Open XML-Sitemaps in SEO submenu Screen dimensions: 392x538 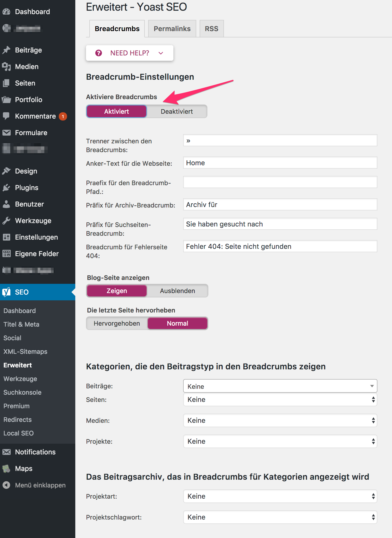point(25,352)
